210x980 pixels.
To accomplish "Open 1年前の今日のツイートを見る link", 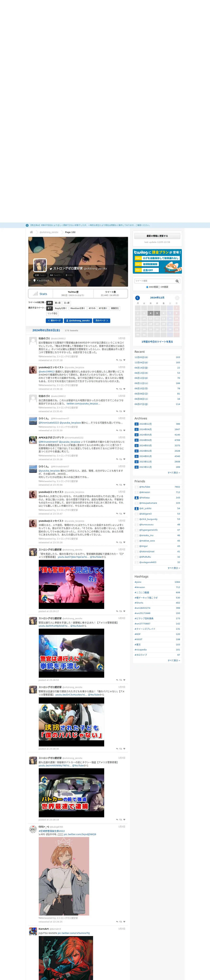I will click(x=157, y=342).
